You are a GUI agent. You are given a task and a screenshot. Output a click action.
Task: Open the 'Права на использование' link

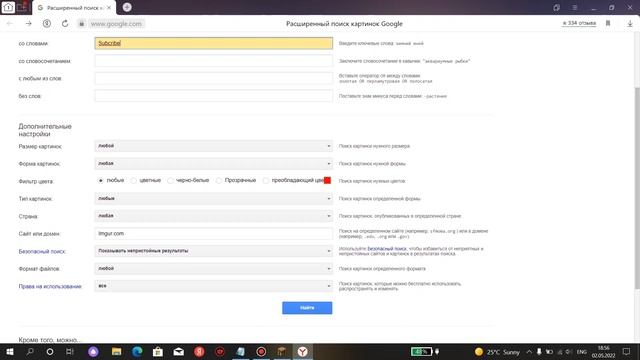pyautogui.click(x=50, y=287)
